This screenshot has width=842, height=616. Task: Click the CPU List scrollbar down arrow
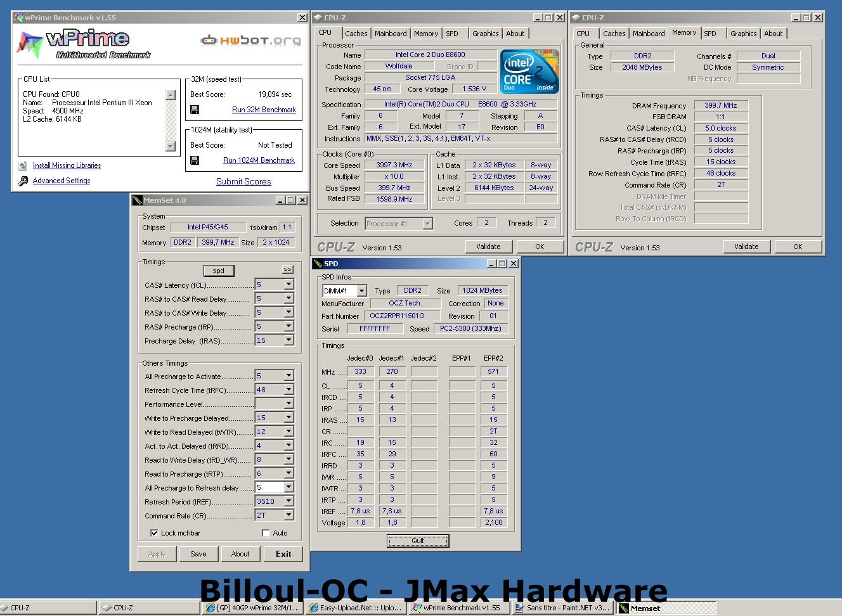170,146
